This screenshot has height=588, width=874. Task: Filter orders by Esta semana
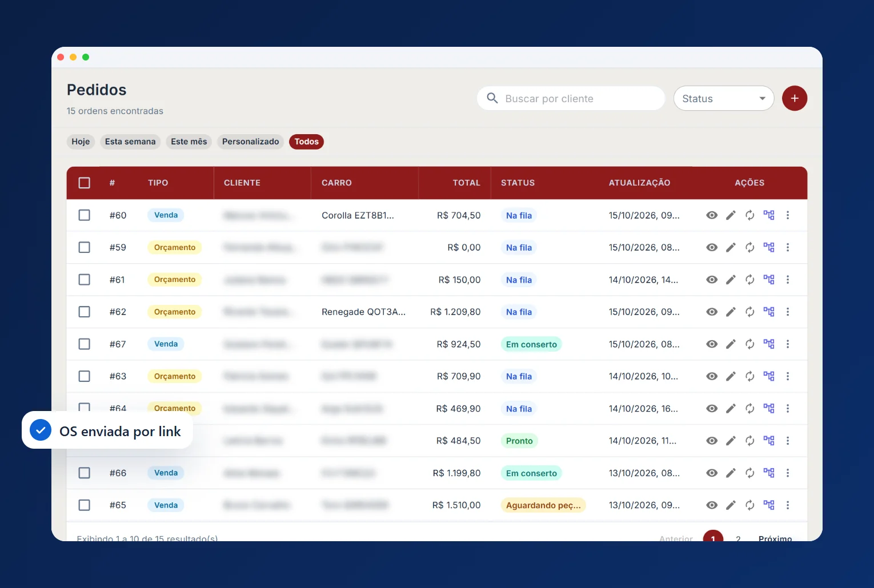coord(130,142)
